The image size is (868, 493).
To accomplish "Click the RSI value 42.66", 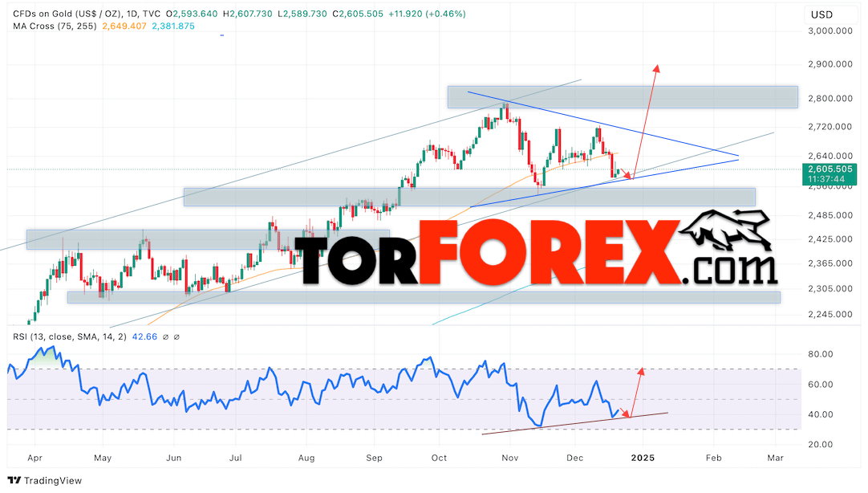I will (x=144, y=336).
